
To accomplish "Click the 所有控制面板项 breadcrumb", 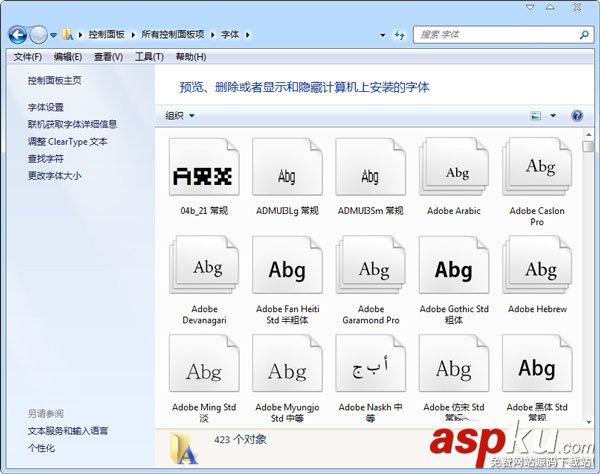I will (x=173, y=34).
